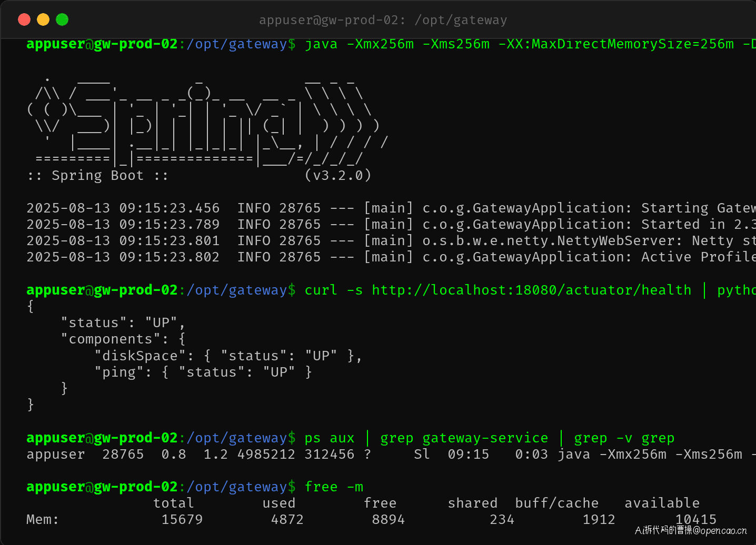The image size is (756, 545).
Task: Click the log timestamp 09:15:23.456
Action: [x=170, y=208]
